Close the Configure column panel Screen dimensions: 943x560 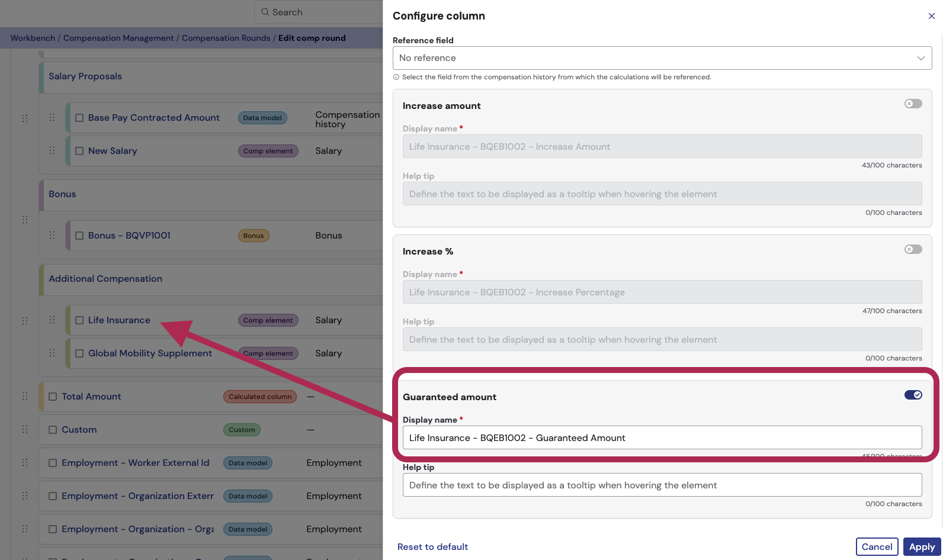click(x=931, y=16)
